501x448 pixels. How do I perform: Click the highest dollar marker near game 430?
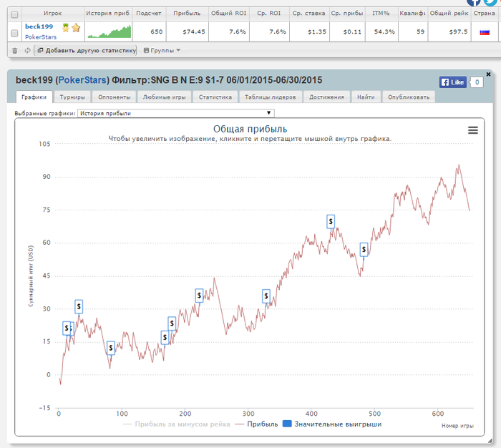pyautogui.click(x=331, y=221)
